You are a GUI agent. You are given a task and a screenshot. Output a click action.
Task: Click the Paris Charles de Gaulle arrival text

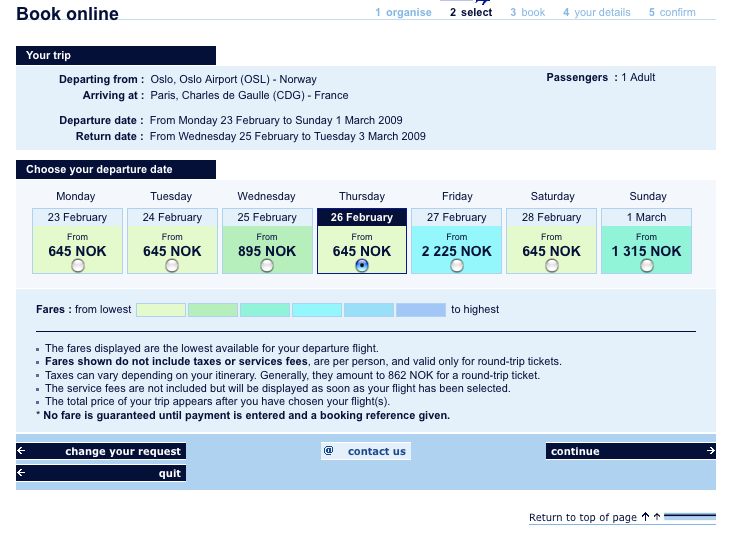(249, 95)
